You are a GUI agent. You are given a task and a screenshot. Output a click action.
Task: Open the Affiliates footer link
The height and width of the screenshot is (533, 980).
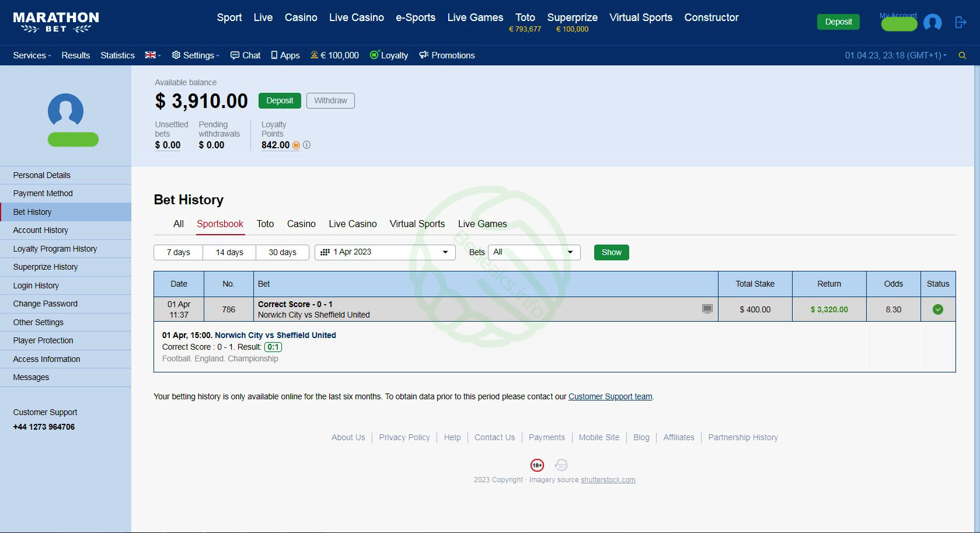[679, 437]
